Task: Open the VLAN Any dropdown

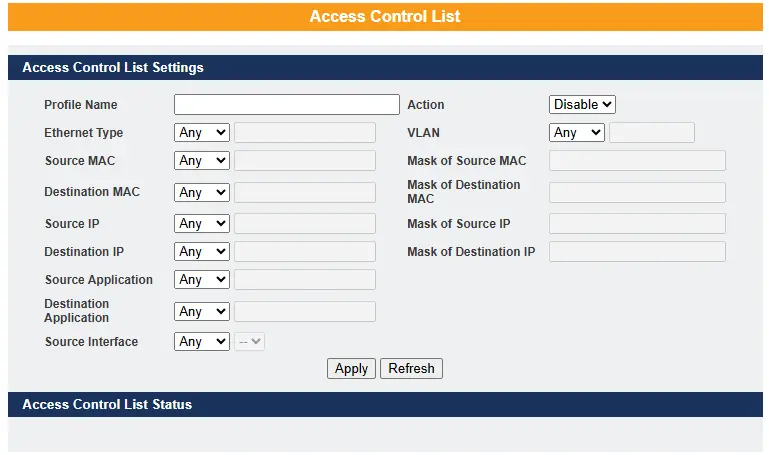Action: click(x=577, y=132)
